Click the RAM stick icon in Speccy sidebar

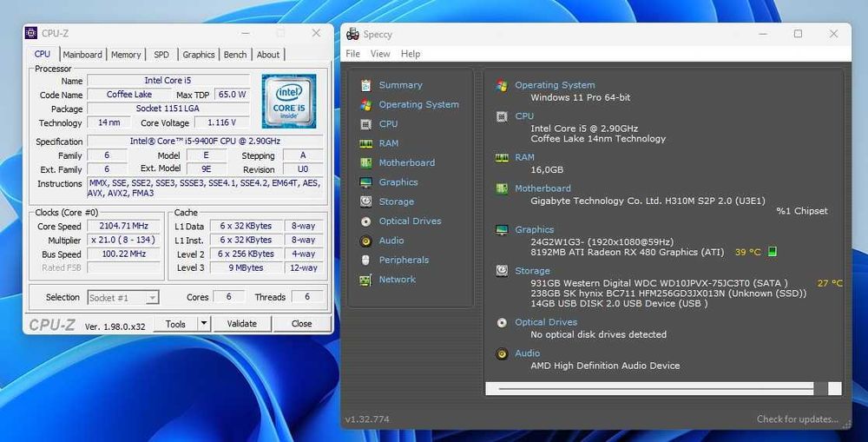(x=366, y=143)
